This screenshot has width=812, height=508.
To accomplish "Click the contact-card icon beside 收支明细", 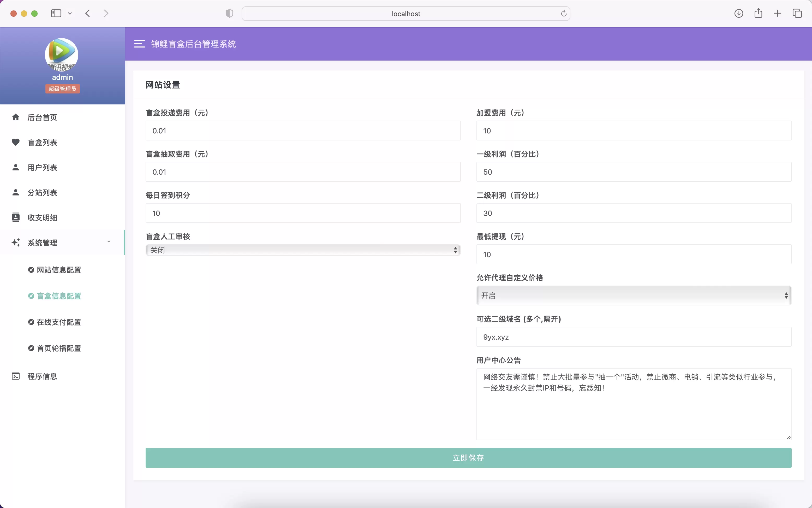I will click(15, 217).
